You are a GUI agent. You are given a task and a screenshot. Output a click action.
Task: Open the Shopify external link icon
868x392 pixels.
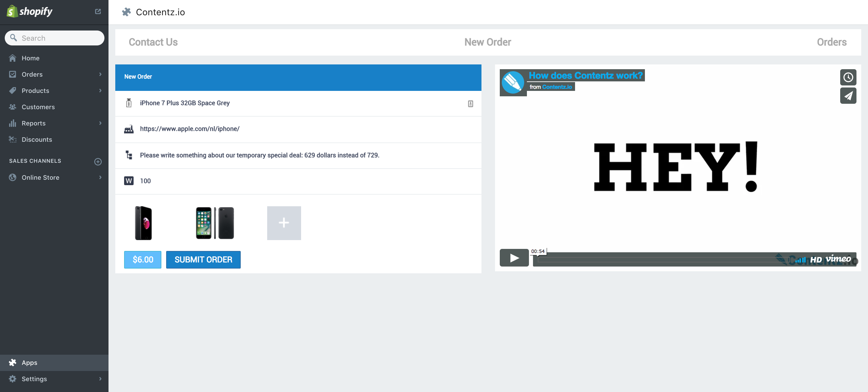tap(98, 12)
